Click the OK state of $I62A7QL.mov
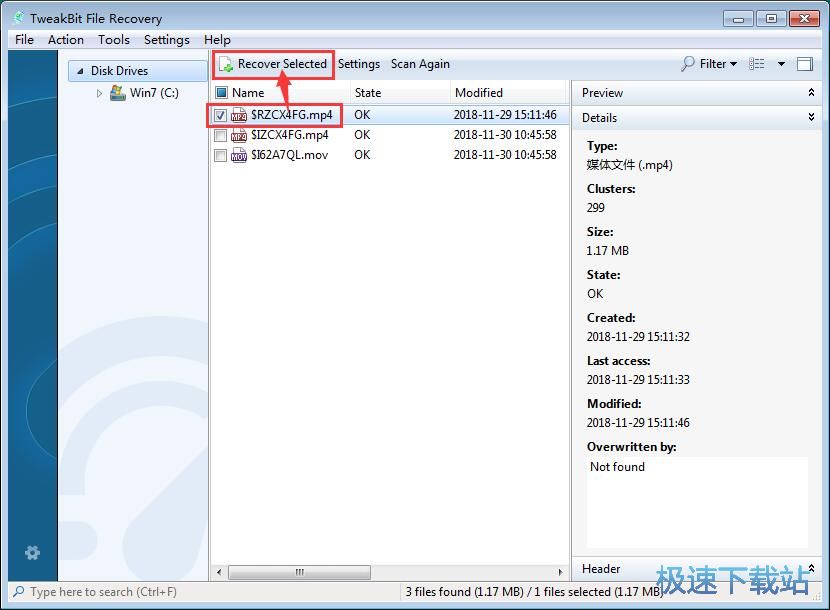The width and height of the screenshot is (830, 610). [x=362, y=155]
